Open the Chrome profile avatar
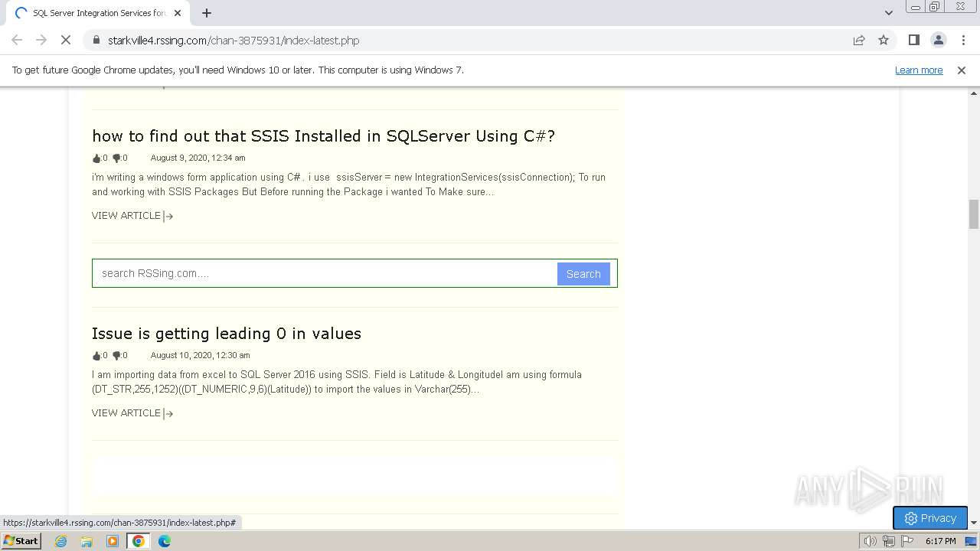This screenshot has height=551, width=980. pos(938,40)
